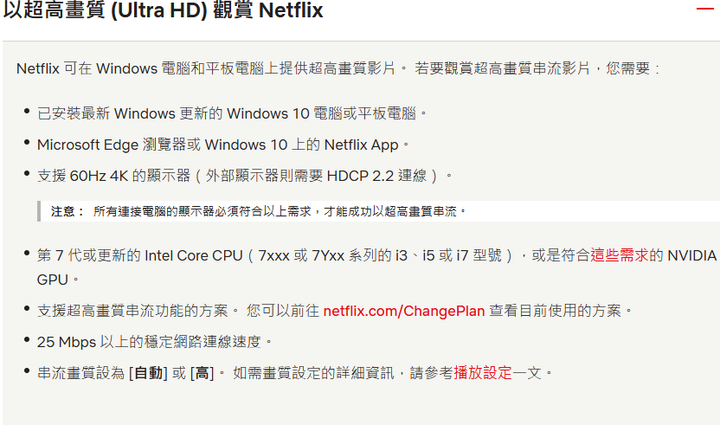The height and width of the screenshot is (425, 720).
Task: Click the bold 注意： label
Action: tap(68, 212)
